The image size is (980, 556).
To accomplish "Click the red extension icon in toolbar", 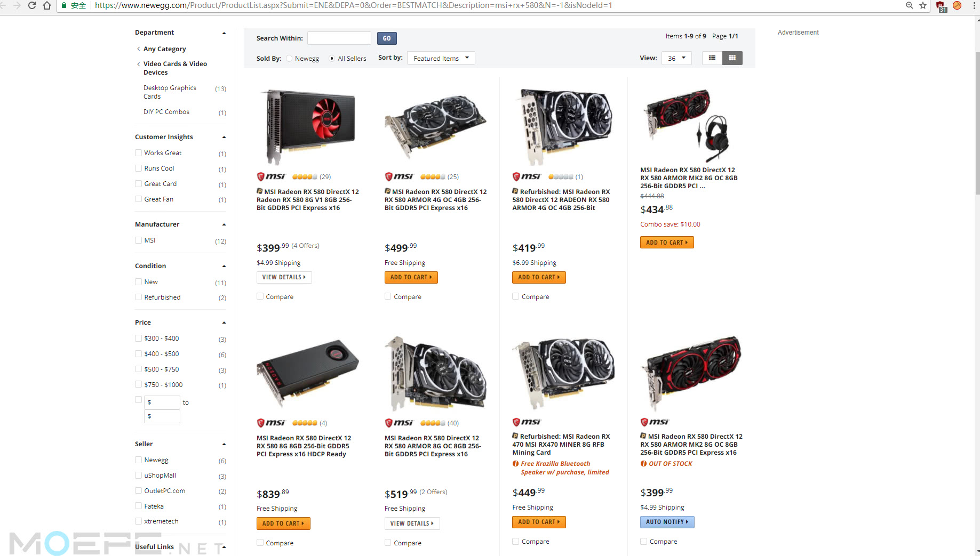I will [941, 6].
